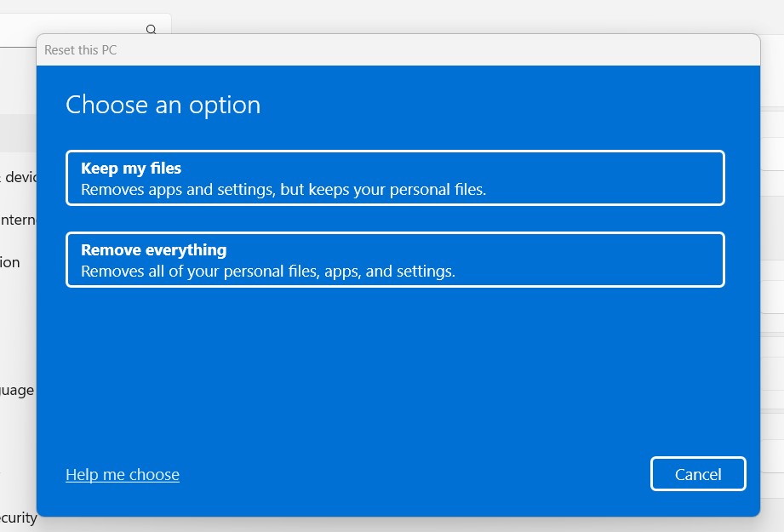
Task: Open Privacy & security in the sidebar
Action: click(x=17, y=518)
